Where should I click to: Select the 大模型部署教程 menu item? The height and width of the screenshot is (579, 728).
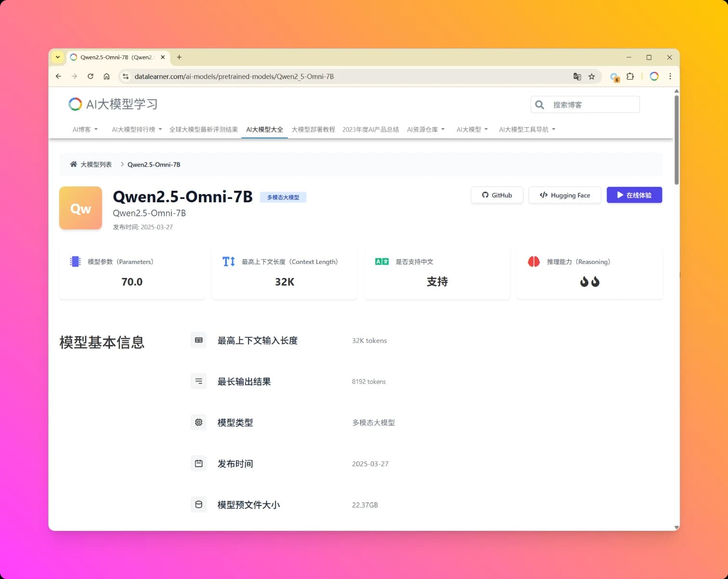click(313, 129)
